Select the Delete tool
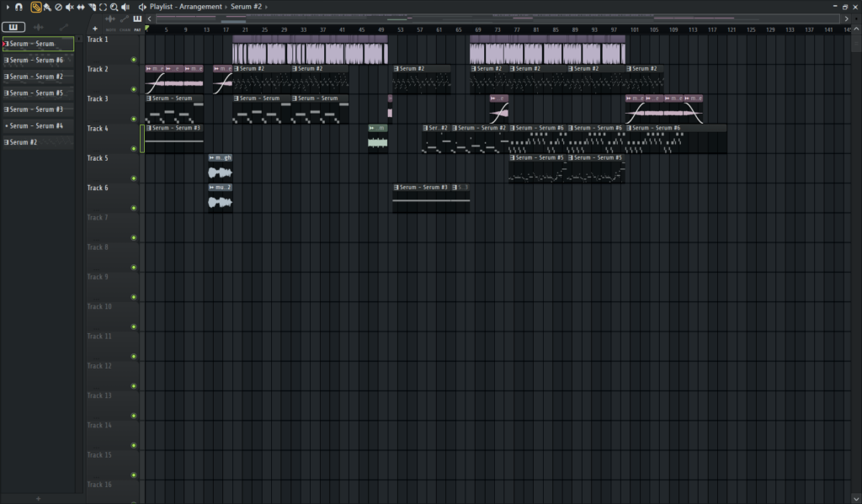Screen dimensions: 862x504 pos(58,7)
